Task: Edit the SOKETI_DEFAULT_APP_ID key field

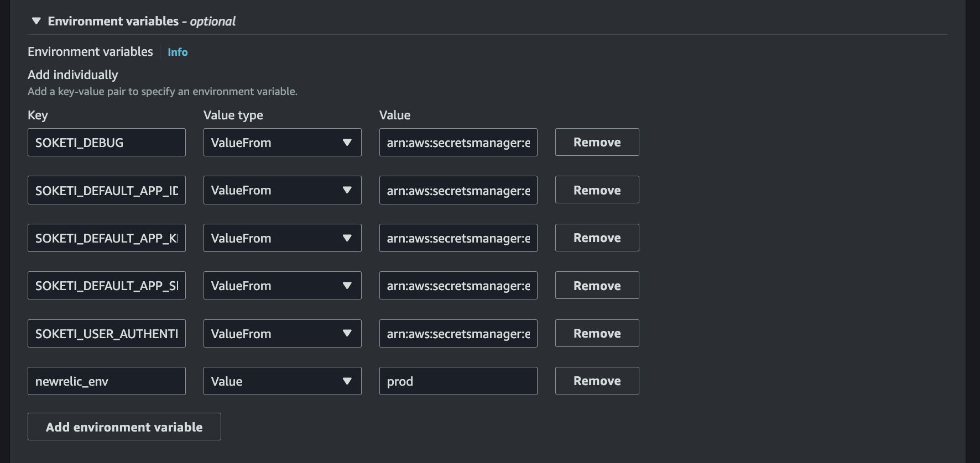Action: 107,190
